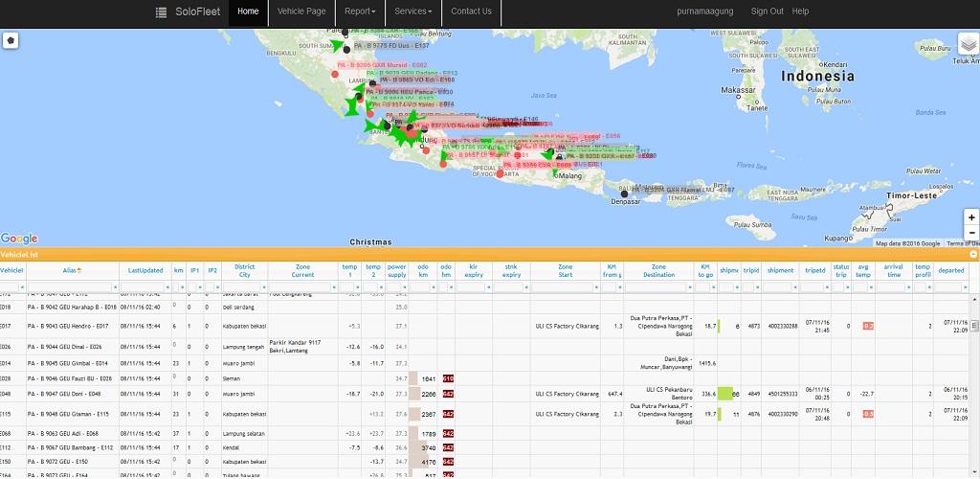
Task: Focus the Zone Current filter input
Action: click(300, 287)
